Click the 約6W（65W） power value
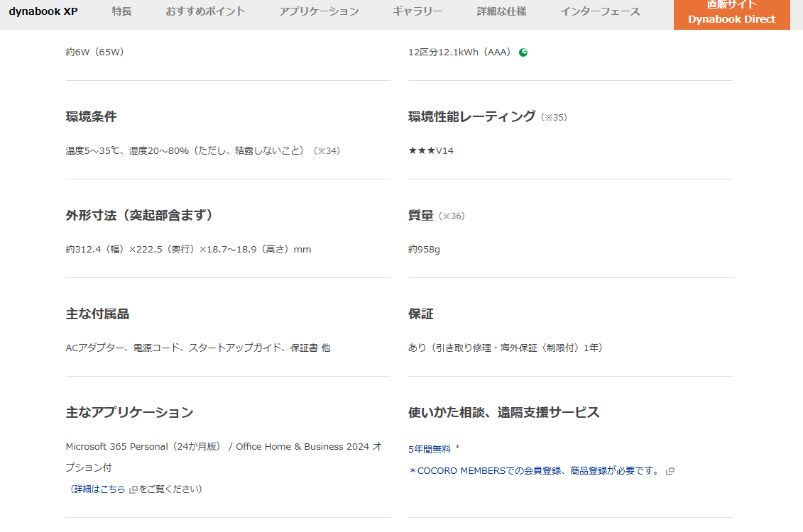The width and height of the screenshot is (803, 532). [94, 52]
